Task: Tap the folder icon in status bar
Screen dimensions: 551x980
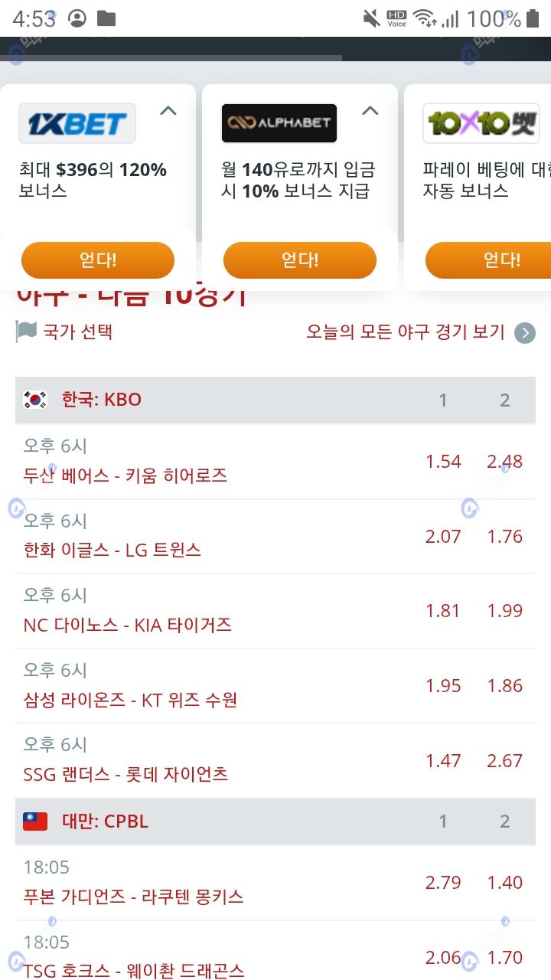Action: click(106, 18)
